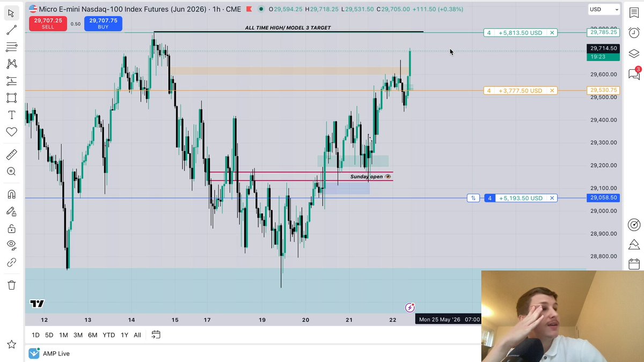Link drawings with the chain icon
Viewport: 644px width, 362px height.
click(11, 262)
